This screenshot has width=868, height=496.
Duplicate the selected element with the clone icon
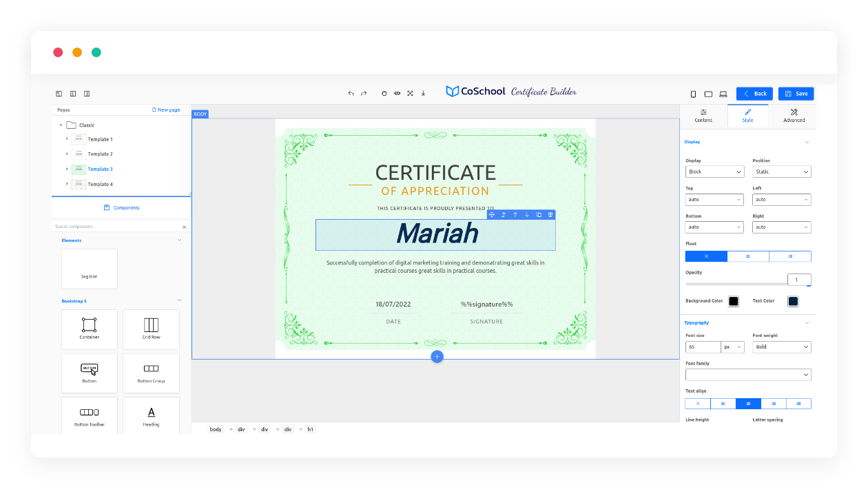[539, 215]
